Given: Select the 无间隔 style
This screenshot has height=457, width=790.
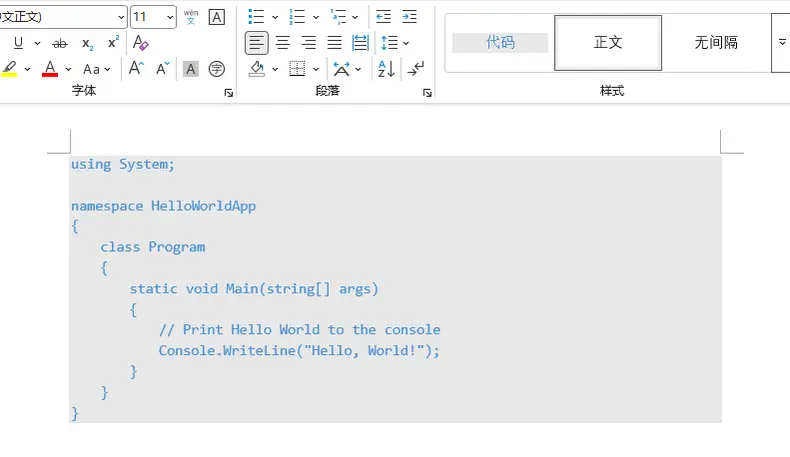Looking at the screenshot, I should pos(716,43).
